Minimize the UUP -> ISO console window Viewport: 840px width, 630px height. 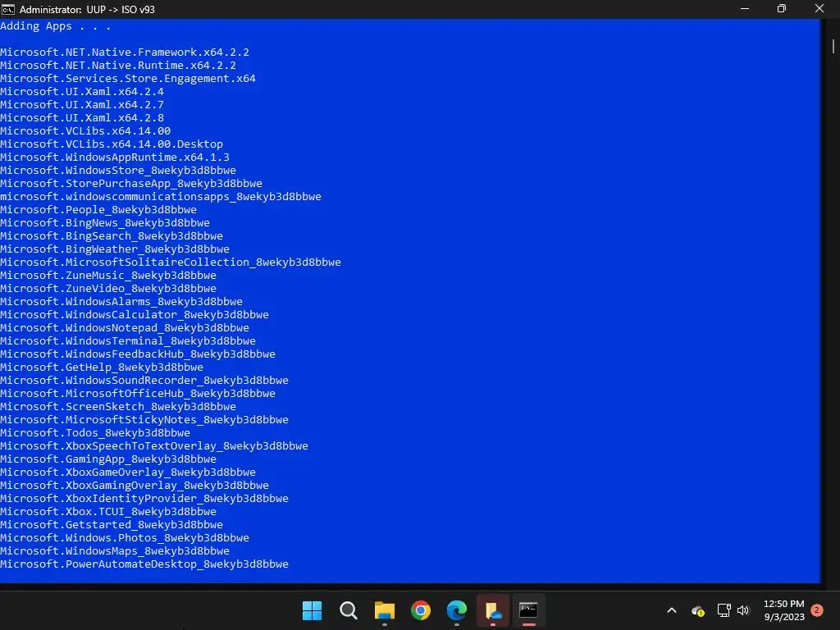(745, 9)
